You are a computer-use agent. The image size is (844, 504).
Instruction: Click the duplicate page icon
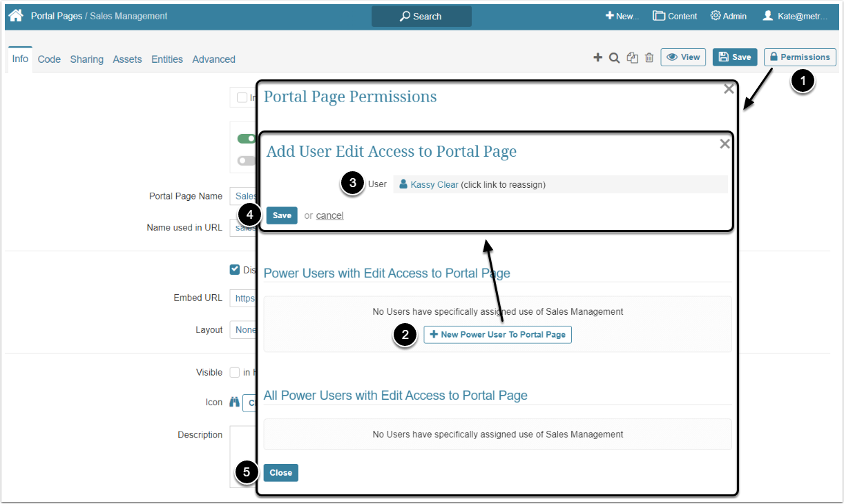[633, 58]
